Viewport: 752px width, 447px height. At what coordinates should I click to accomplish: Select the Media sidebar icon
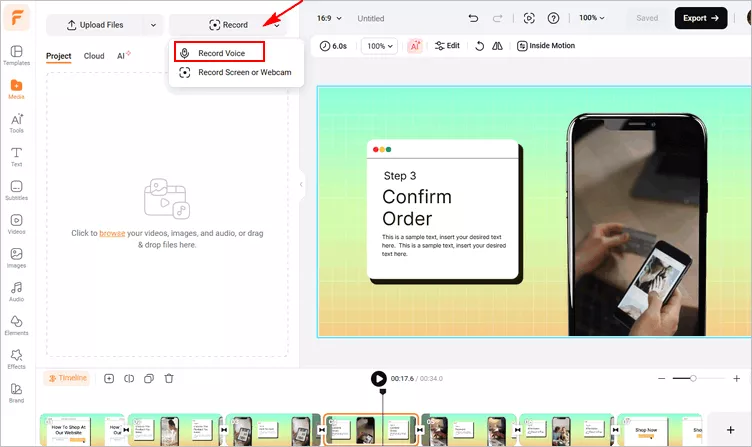click(x=16, y=89)
